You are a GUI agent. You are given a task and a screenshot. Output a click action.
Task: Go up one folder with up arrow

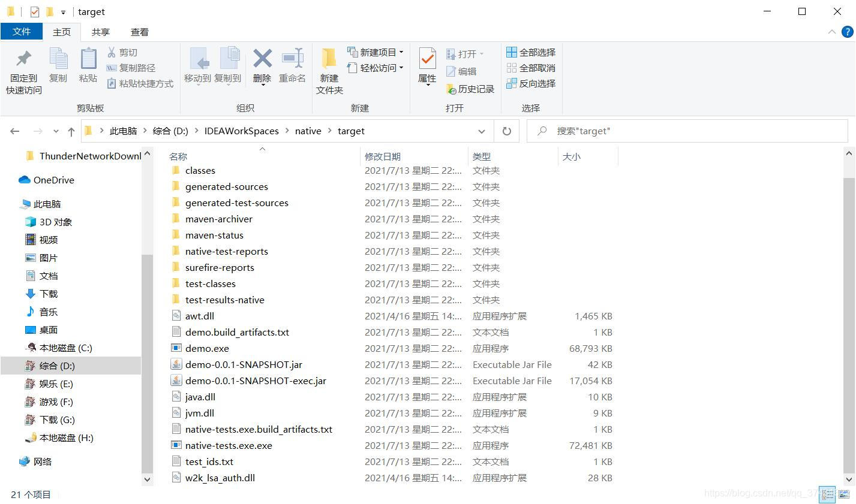tap(71, 131)
